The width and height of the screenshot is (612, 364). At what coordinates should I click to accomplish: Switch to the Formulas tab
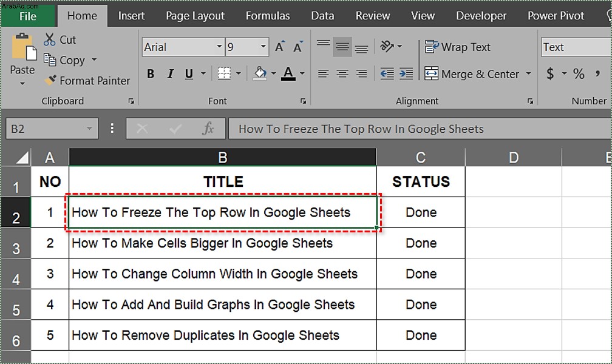coord(268,16)
